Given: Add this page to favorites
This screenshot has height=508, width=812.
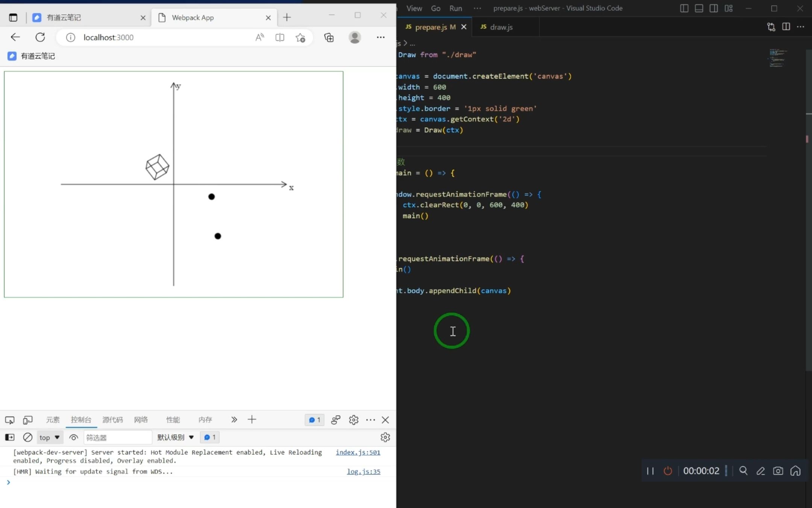Looking at the screenshot, I should (300, 37).
